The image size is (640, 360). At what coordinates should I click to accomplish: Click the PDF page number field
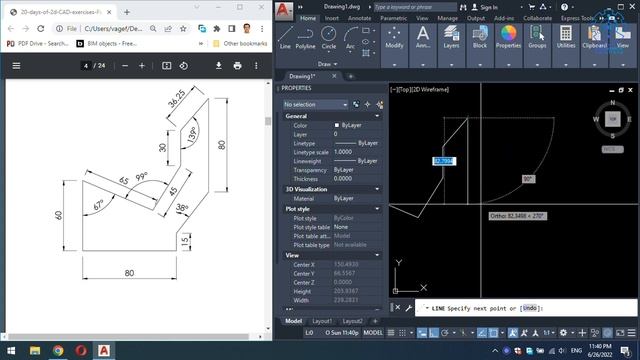pos(86,65)
